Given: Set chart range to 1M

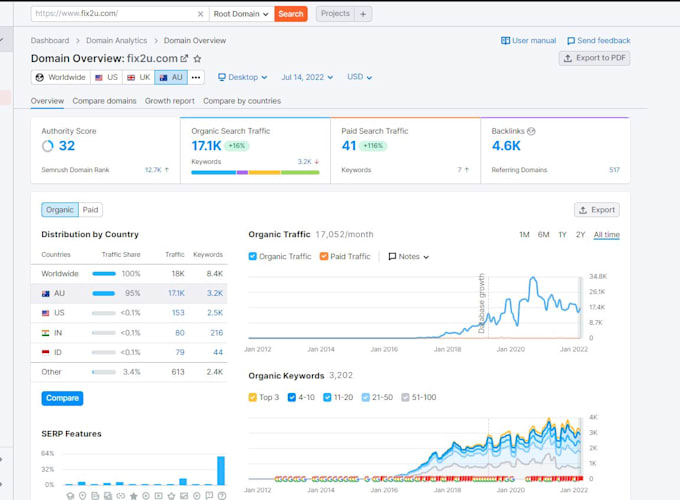Looking at the screenshot, I should click(524, 235).
